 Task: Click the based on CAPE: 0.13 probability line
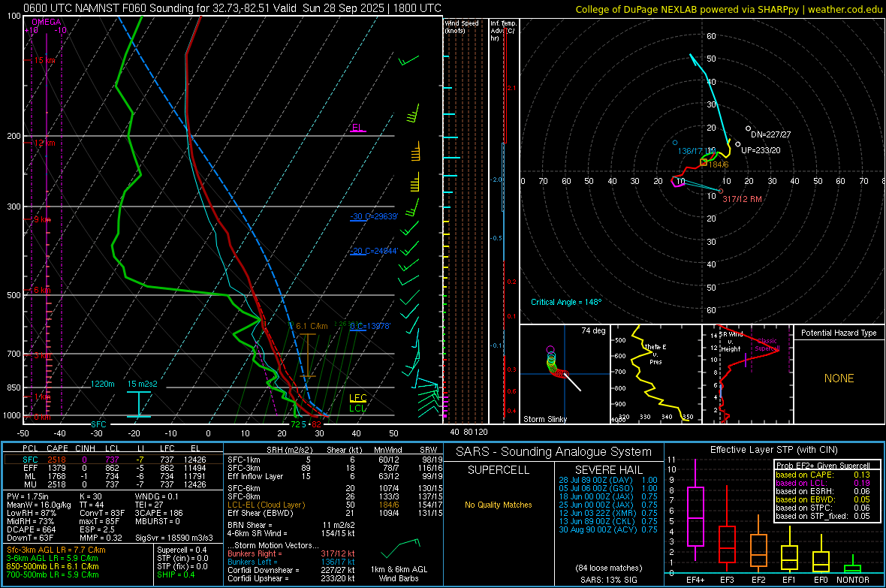pyautogui.click(x=823, y=475)
